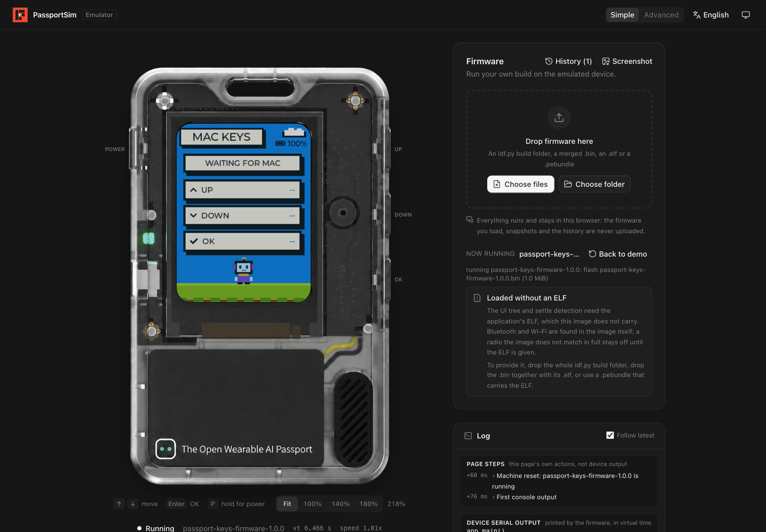Click the Running status indicator
The height and width of the screenshot is (532, 766).
tap(155, 528)
